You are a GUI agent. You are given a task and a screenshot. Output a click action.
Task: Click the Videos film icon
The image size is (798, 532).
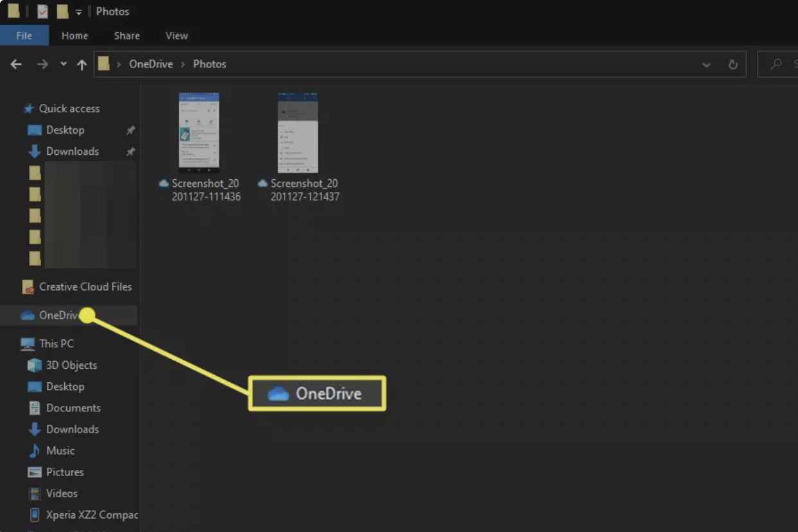(35, 493)
